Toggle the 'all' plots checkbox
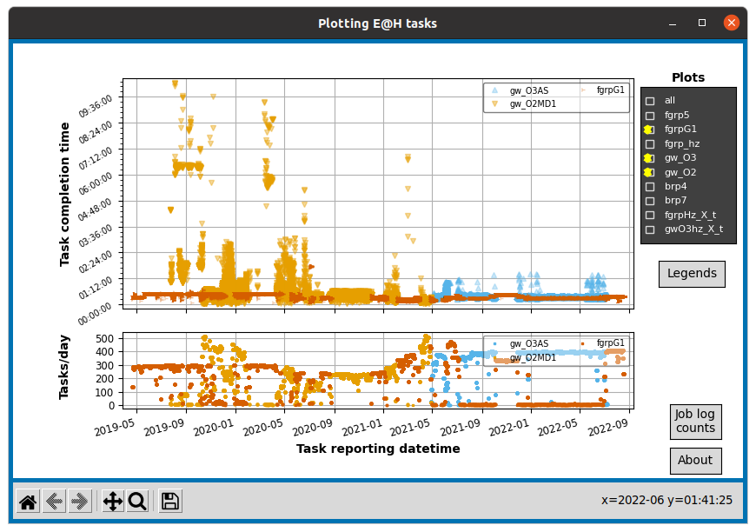This screenshot has height=532, width=756. (650, 101)
